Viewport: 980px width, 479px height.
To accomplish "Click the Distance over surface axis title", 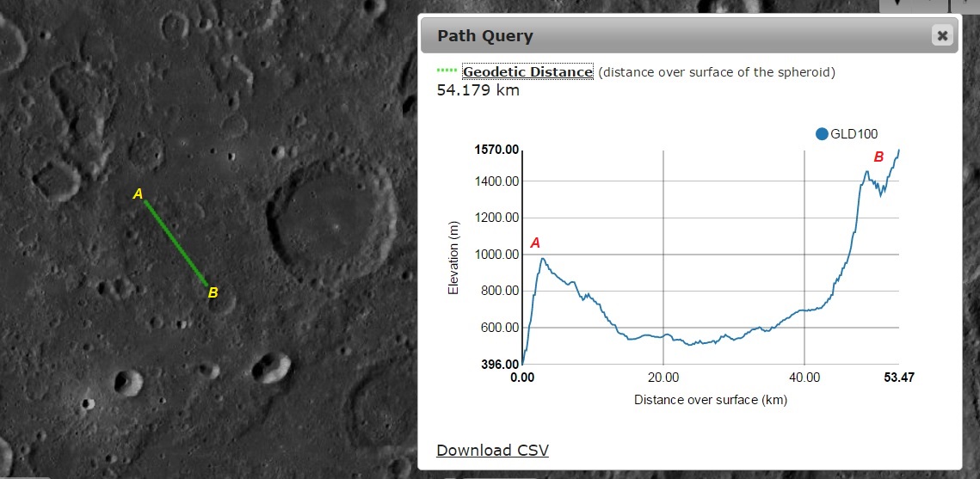I will click(711, 400).
